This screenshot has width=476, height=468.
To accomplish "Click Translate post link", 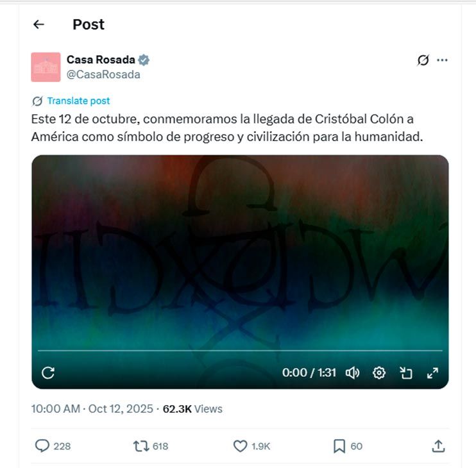I will tap(78, 101).
